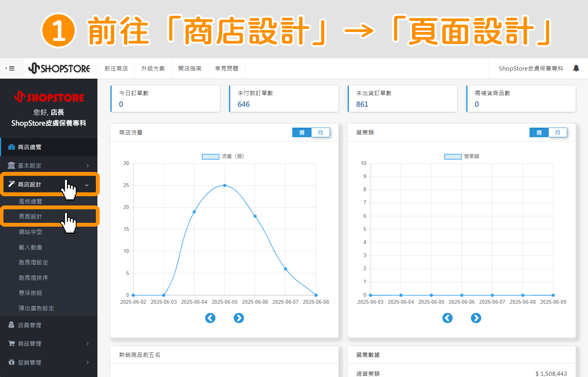Click the 未出貨訂單數 861 card
Image resolution: width=588 pixels, height=377 pixels.
click(402, 99)
